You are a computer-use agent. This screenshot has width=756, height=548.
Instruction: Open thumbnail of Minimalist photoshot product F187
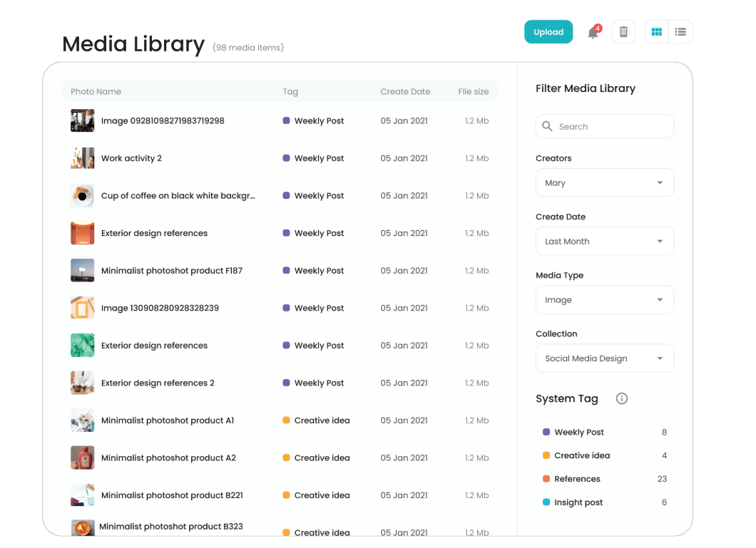click(x=83, y=271)
